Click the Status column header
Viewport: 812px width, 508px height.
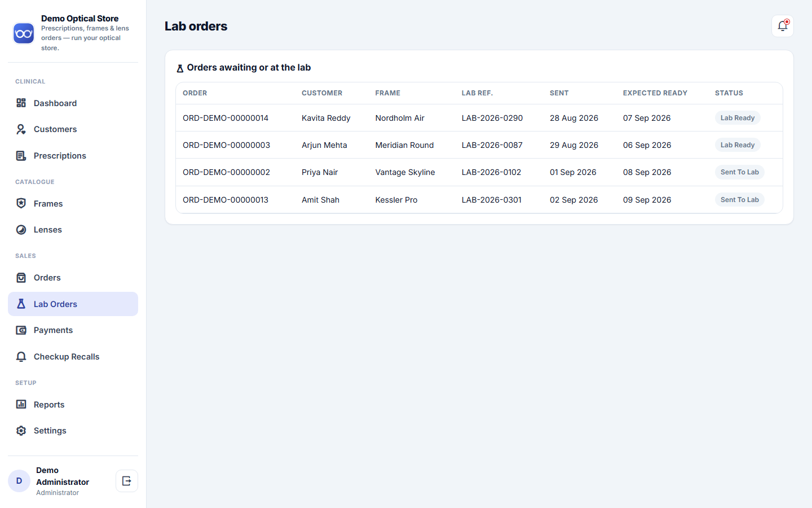click(729, 93)
